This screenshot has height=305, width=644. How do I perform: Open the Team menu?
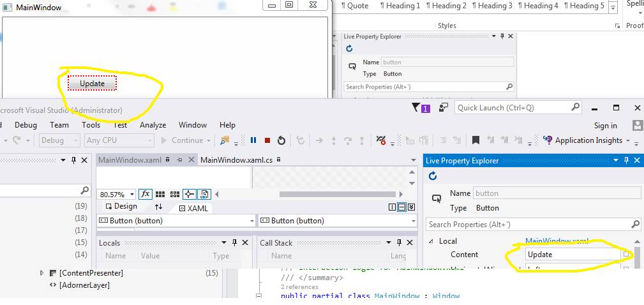(59, 125)
